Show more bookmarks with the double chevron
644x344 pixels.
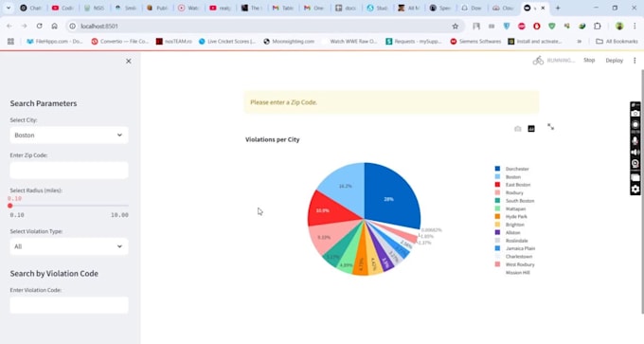pyautogui.click(x=579, y=42)
